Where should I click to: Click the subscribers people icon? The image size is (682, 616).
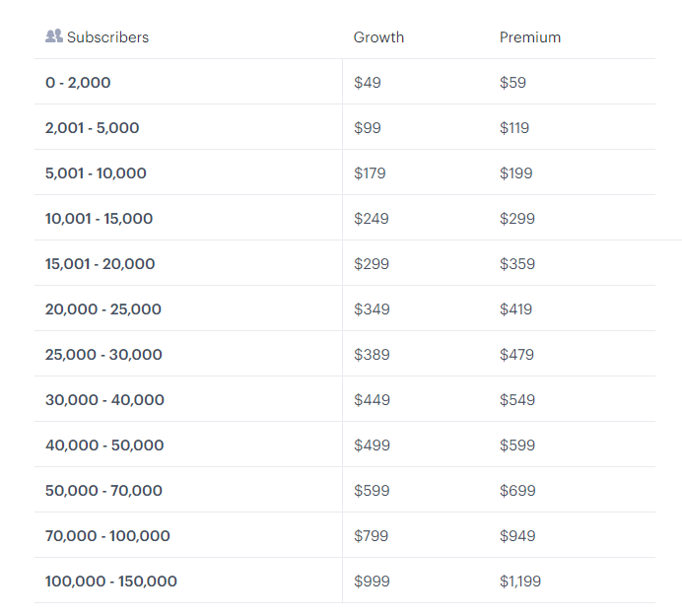54,36
